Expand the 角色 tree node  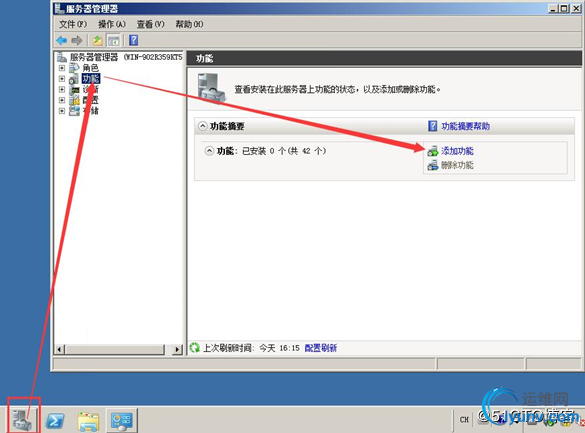[x=62, y=68]
